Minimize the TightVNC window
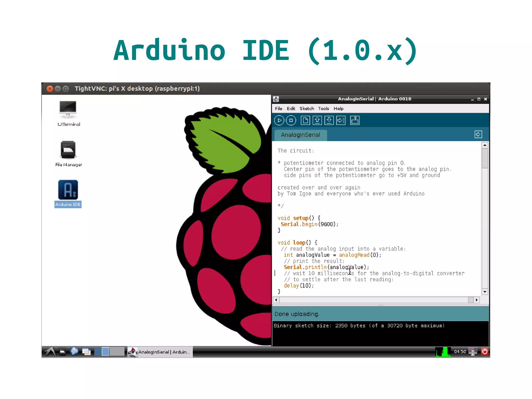532x399 pixels. click(x=58, y=89)
